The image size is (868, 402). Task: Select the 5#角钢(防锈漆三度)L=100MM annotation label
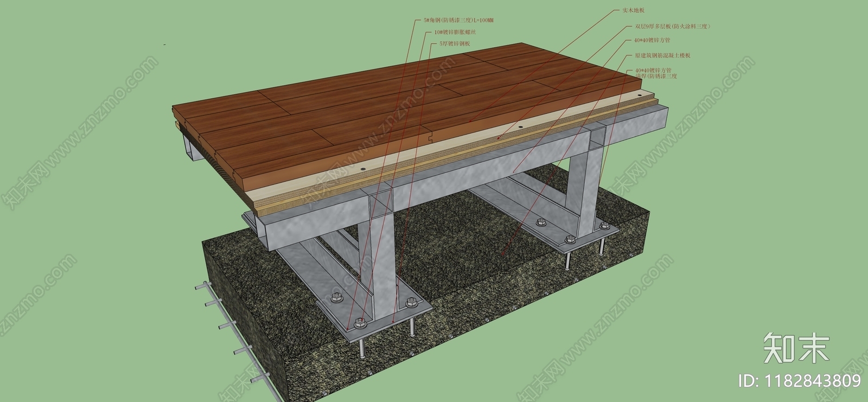click(x=458, y=20)
